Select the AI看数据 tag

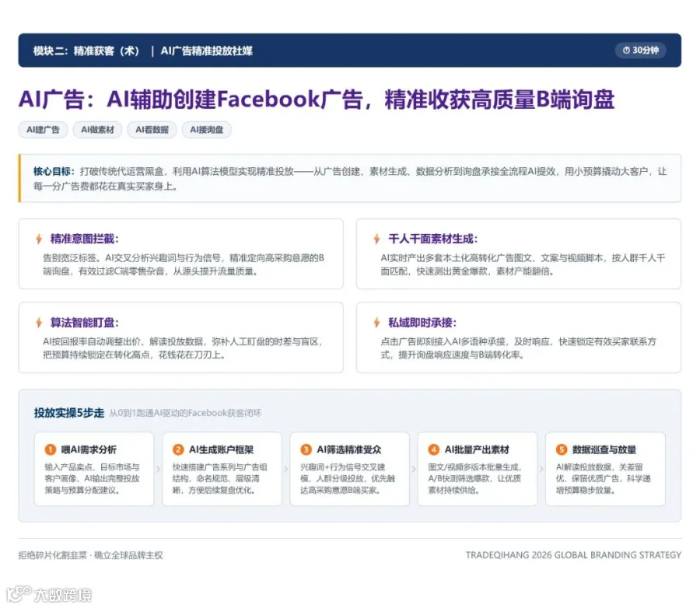pos(152,130)
